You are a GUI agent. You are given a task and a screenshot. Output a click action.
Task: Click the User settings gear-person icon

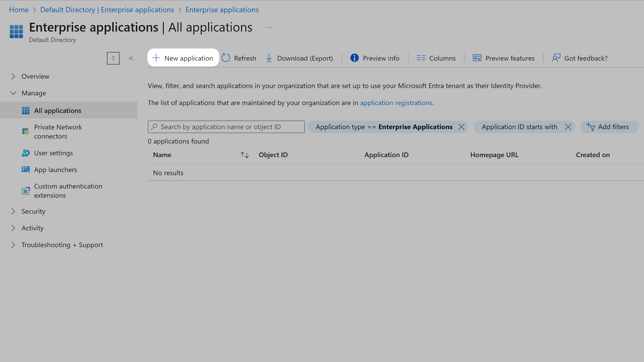[26, 153]
